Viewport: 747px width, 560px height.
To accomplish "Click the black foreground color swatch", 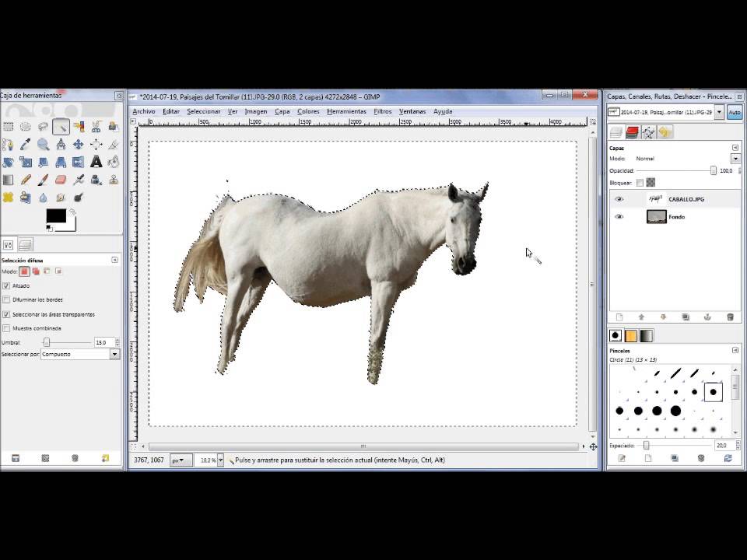I will (56, 215).
